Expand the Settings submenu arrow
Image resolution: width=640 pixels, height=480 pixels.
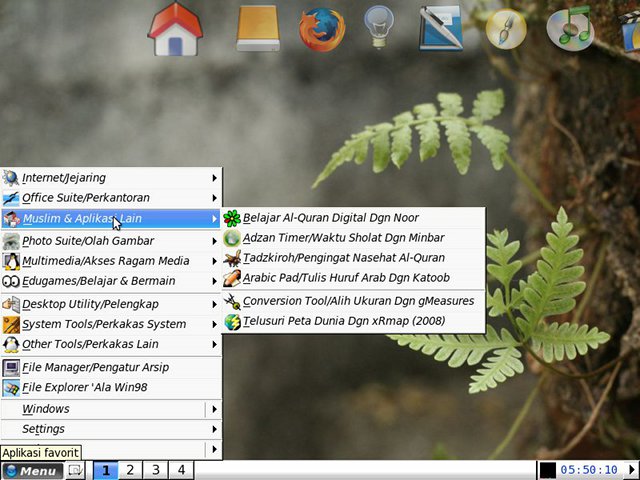point(214,429)
